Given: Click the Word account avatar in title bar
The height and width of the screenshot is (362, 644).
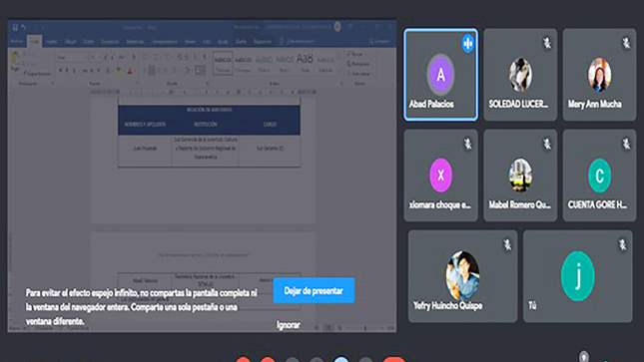Looking at the screenshot, I should pos(337,27).
